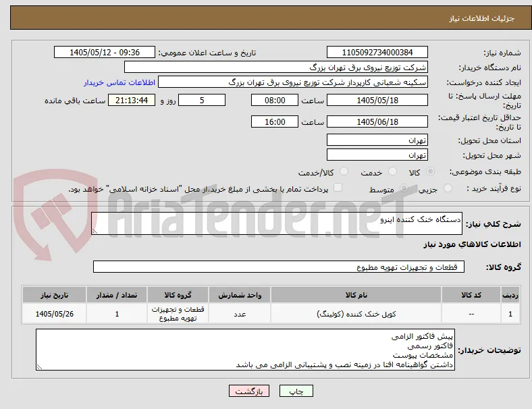Click the need number field 1105092734000384
The height and width of the screenshot is (409, 532).
[x=377, y=52]
